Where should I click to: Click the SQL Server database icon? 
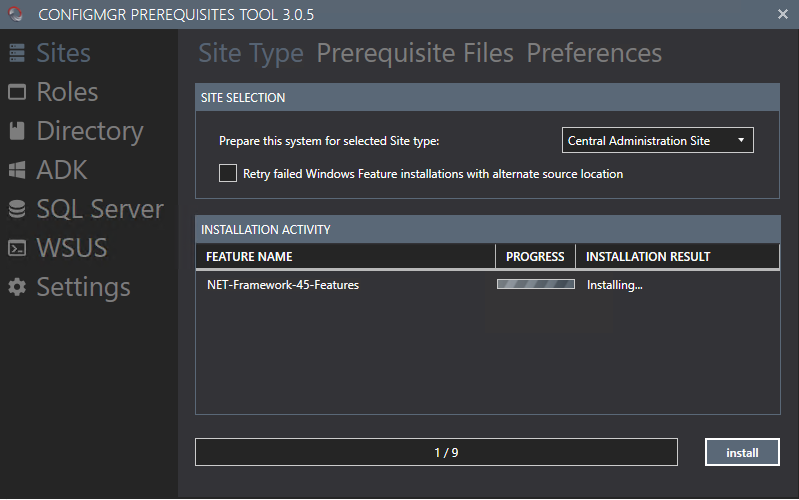tap(17, 209)
